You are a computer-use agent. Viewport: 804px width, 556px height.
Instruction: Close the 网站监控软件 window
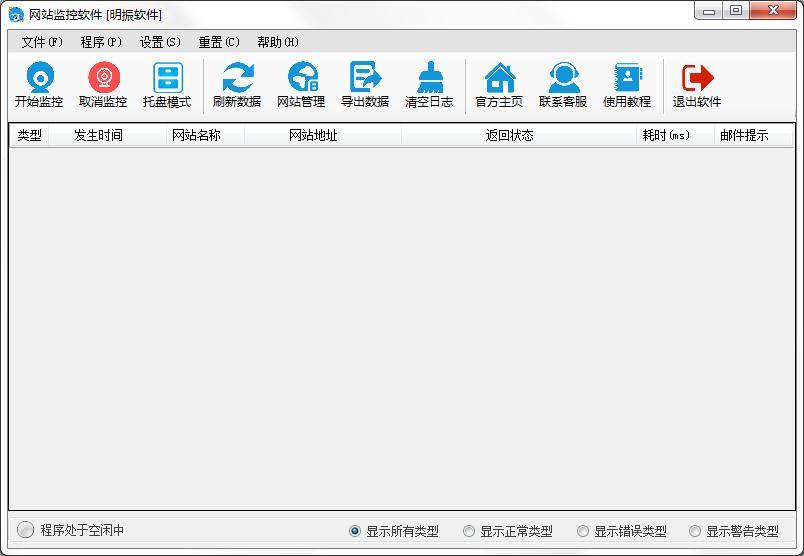click(773, 11)
